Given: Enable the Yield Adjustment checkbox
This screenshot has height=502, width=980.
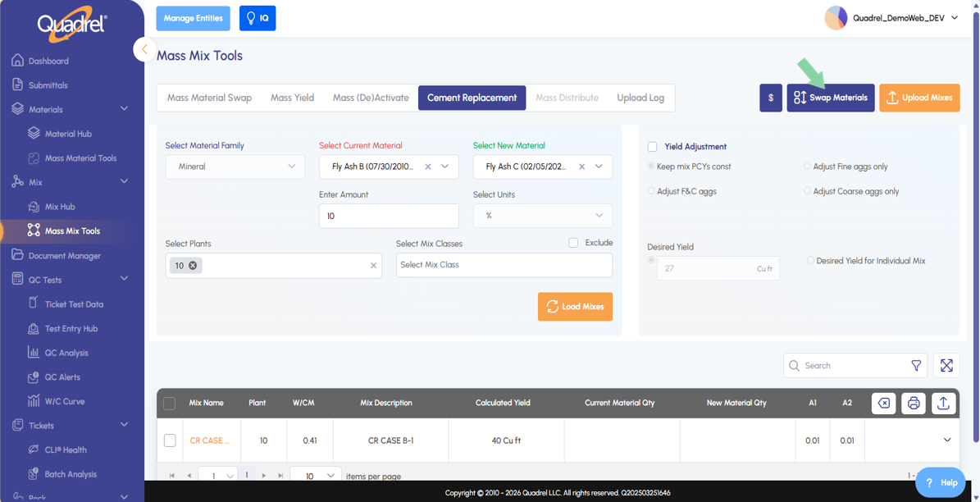Looking at the screenshot, I should point(653,146).
